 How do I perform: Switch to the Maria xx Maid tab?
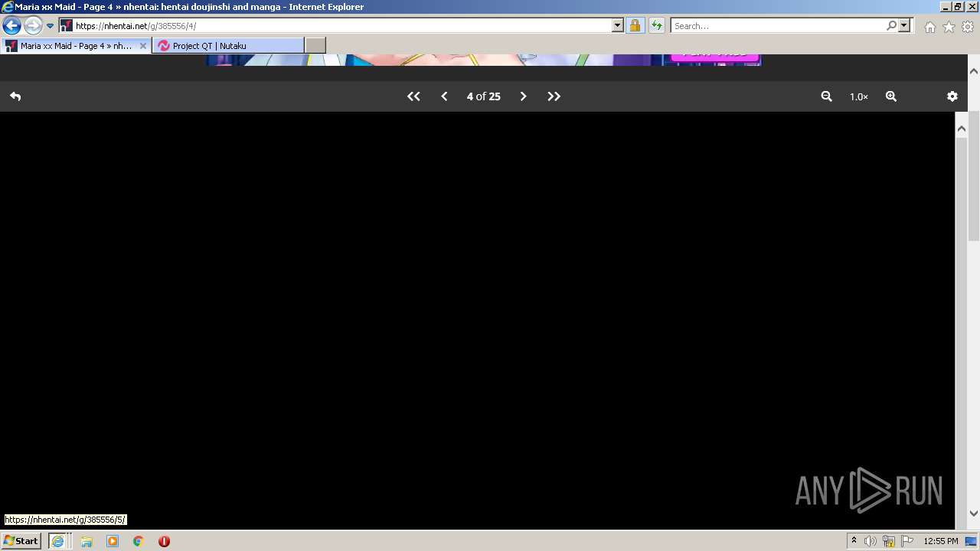coord(75,46)
